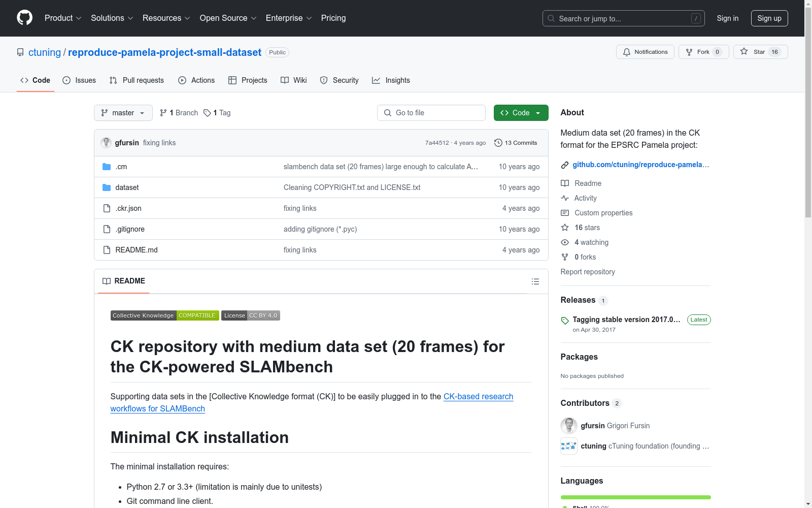Expand the Solutions menu
Viewport: 812px width, 508px height.
coord(112,18)
